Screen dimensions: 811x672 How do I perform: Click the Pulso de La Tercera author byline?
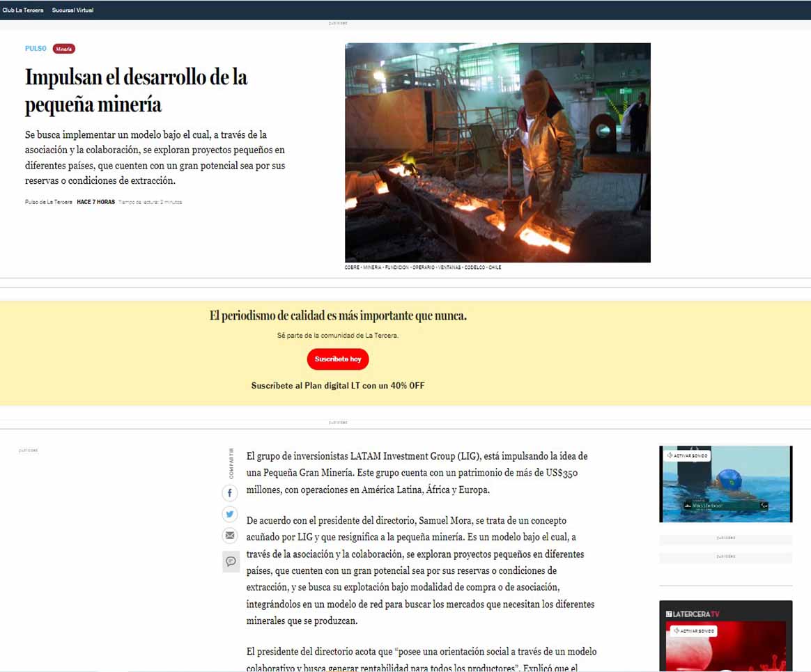tap(48, 202)
